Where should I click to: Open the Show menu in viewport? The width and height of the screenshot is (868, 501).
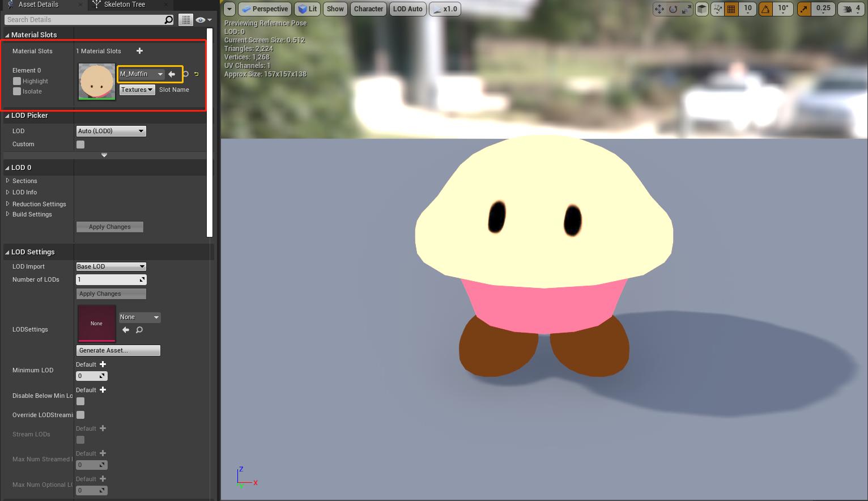[335, 9]
